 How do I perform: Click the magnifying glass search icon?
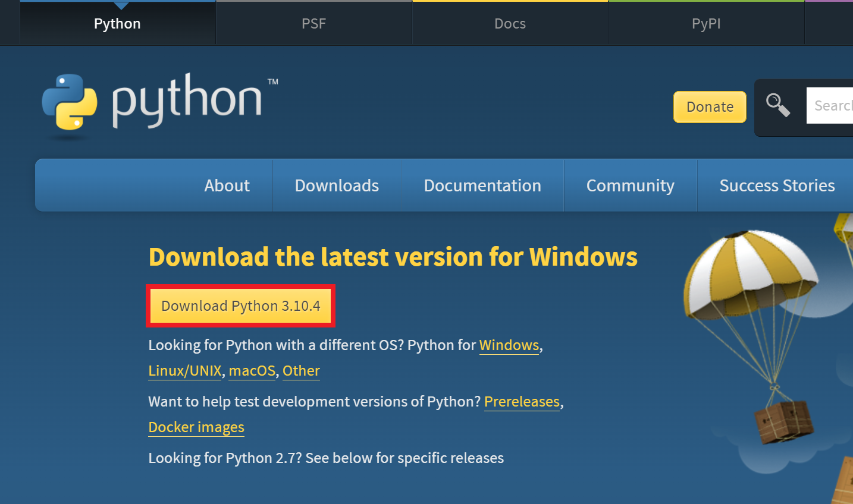(x=777, y=105)
